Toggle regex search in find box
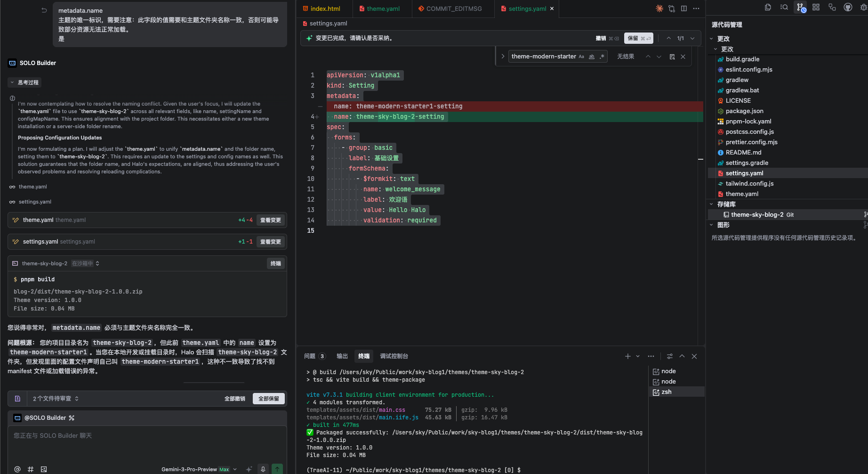Image resolution: width=868 pixels, height=474 pixels. (602, 57)
